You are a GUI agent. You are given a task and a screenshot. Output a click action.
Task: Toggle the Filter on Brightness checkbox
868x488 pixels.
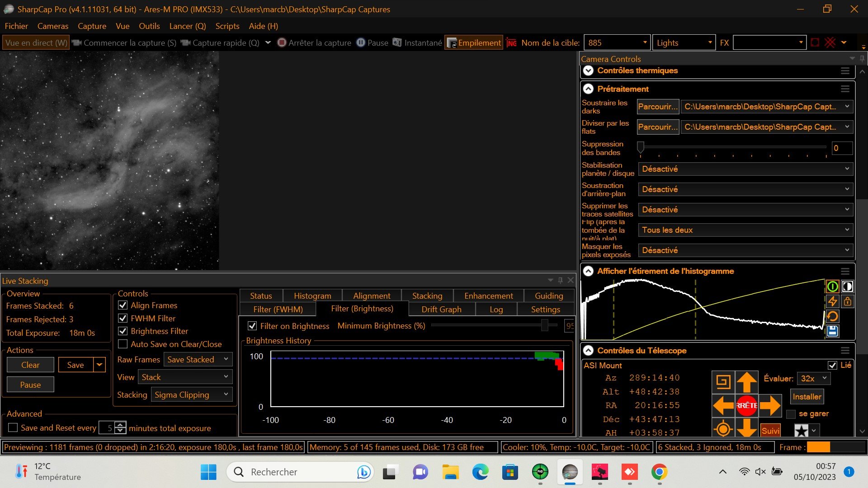pos(252,326)
